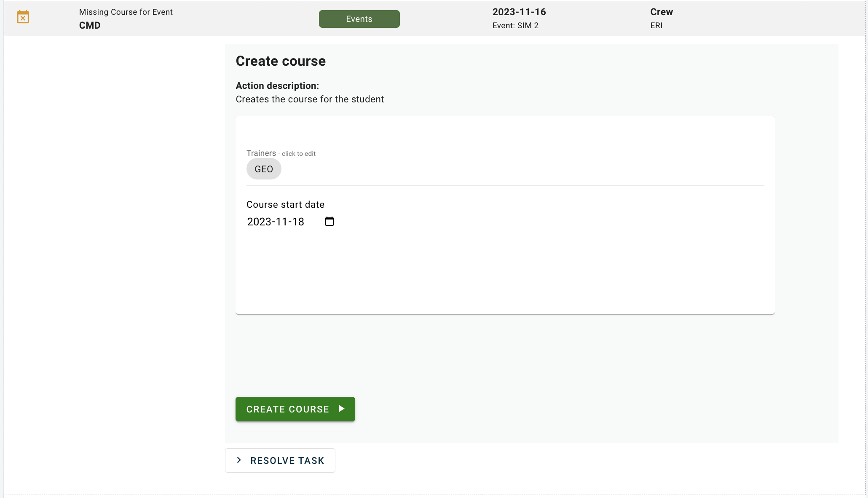Click the ERI crew code
868x498 pixels.
tap(656, 26)
